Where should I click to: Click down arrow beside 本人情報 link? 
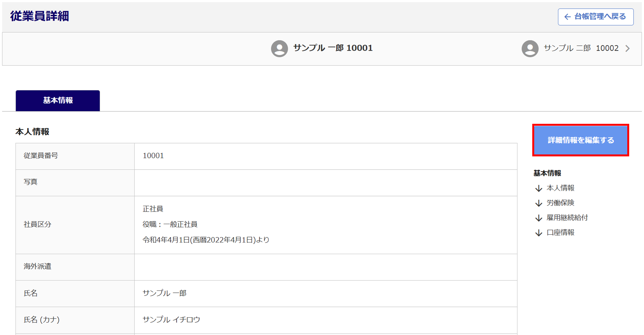click(x=538, y=188)
